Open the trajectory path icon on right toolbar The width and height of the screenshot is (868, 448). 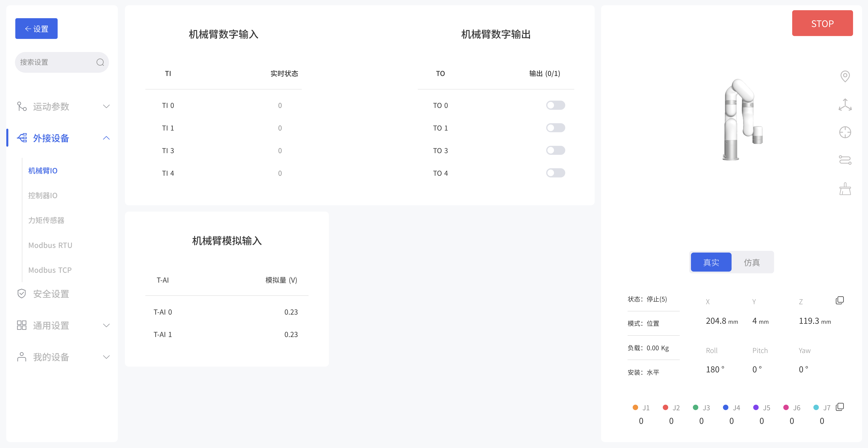845,160
